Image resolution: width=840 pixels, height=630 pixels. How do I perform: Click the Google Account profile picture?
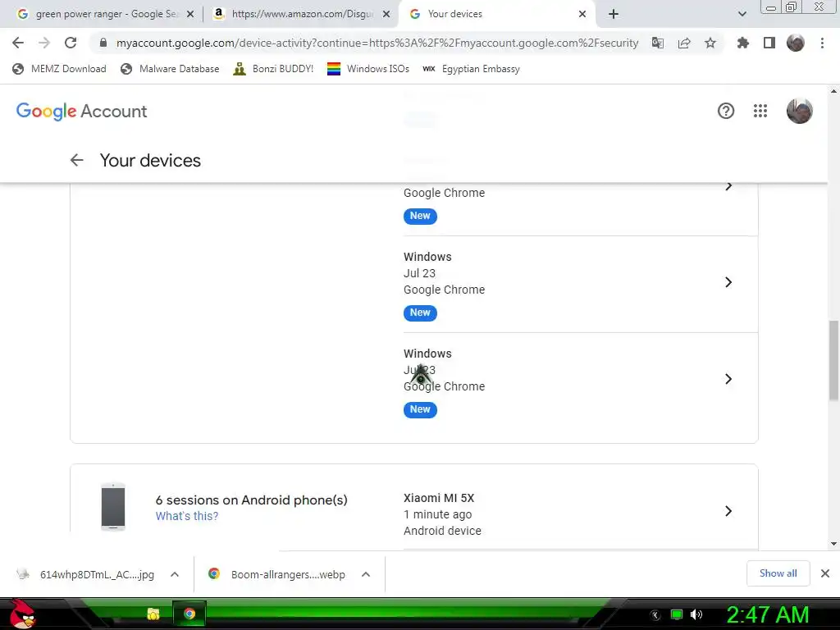(799, 111)
